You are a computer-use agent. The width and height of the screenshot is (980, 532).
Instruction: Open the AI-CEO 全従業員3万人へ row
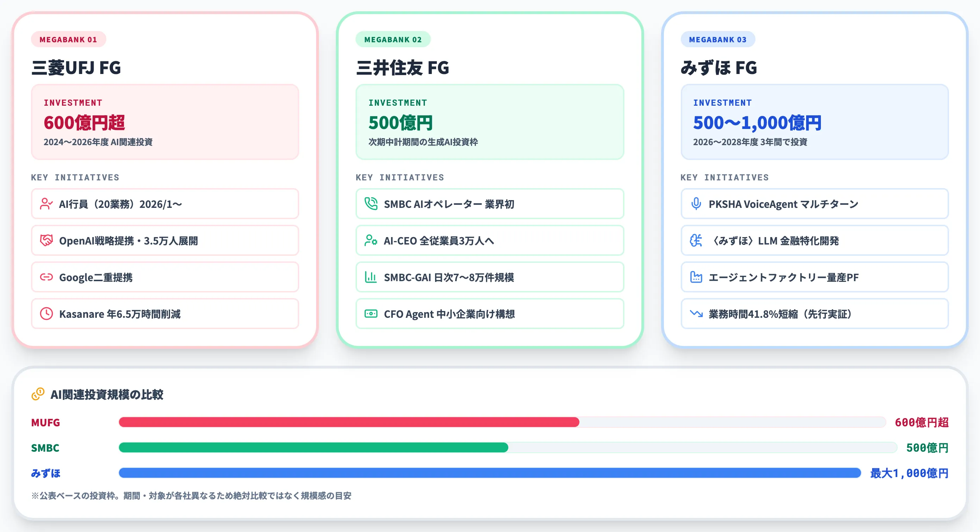490,240
